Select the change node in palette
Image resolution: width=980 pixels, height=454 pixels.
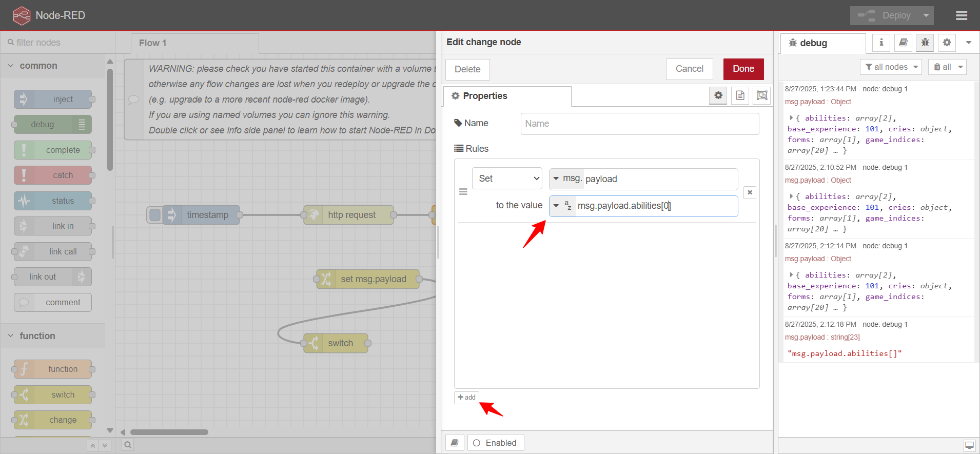pyautogui.click(x=53, y=420)
